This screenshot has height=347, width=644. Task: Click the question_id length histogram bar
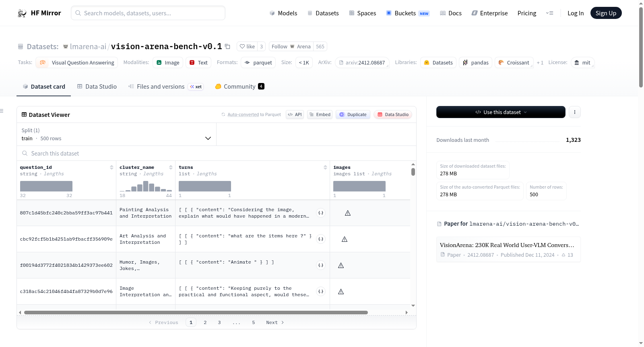(x=46, y=186)
